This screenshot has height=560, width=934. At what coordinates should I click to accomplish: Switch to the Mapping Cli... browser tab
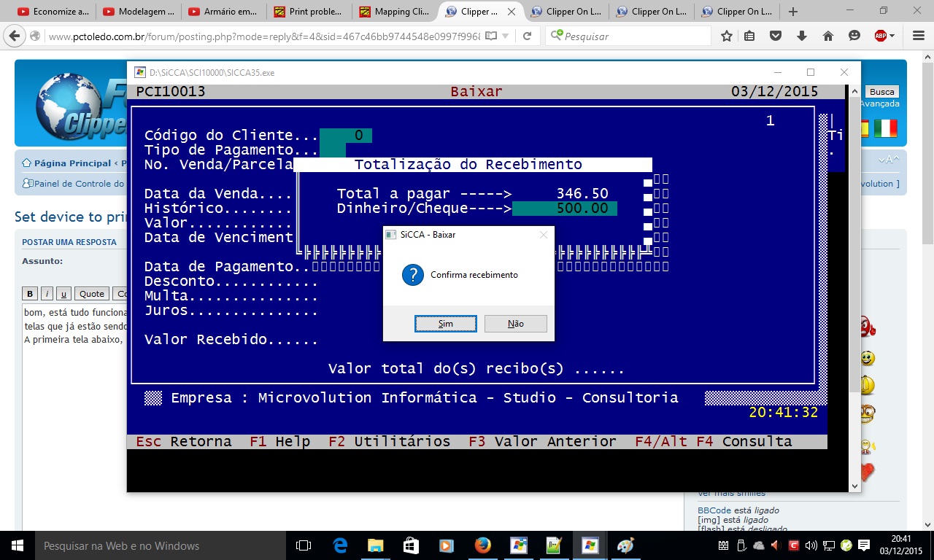[x=394, y=12]
